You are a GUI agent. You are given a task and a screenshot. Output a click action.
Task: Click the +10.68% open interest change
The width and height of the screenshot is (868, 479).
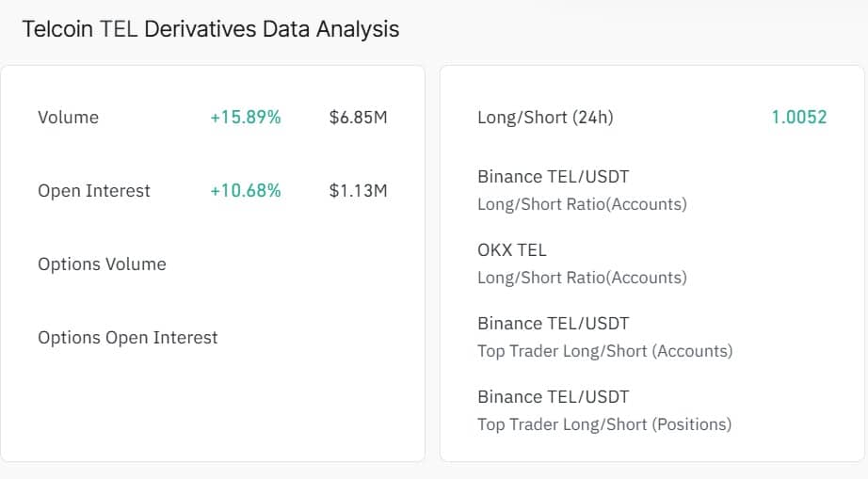tap(245, 191)
